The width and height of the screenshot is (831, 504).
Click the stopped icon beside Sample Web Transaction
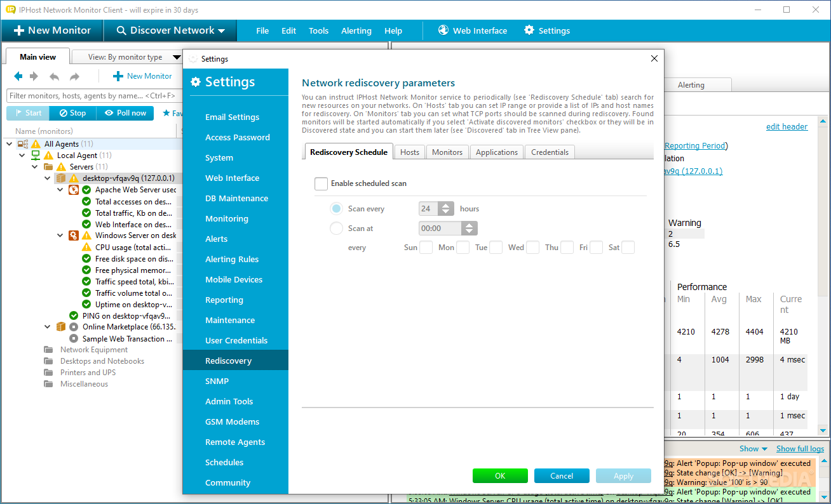pos(74,338)
